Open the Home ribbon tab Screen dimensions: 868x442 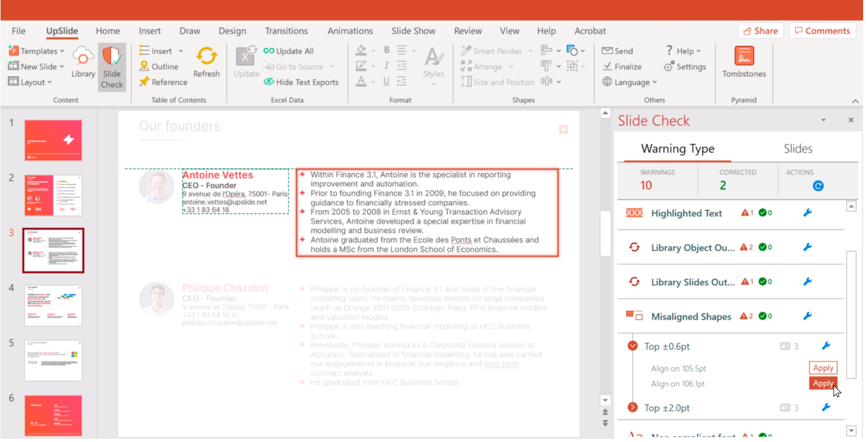click(x=108, y=31)
